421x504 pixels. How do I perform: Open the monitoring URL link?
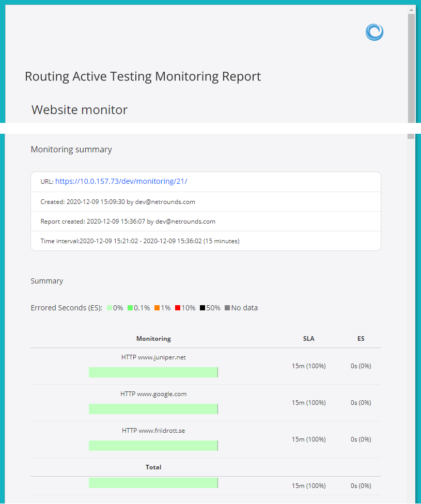coord(121,181)
